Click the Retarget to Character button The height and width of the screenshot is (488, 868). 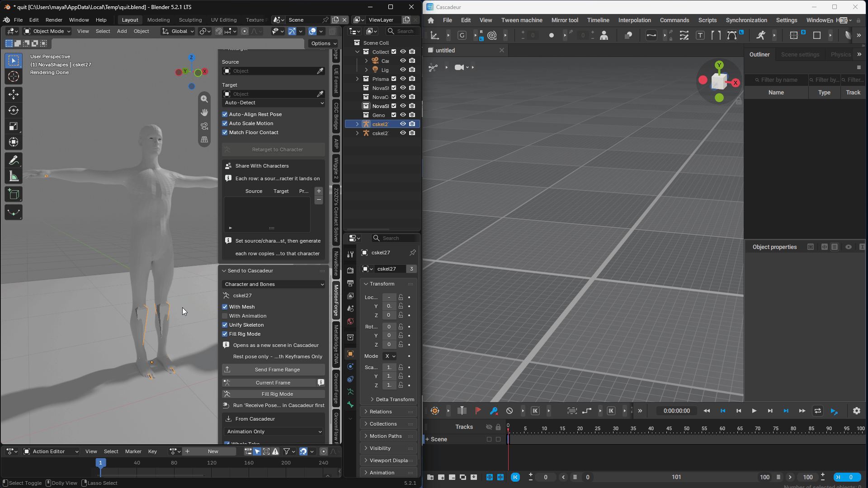tap(274, 150)
